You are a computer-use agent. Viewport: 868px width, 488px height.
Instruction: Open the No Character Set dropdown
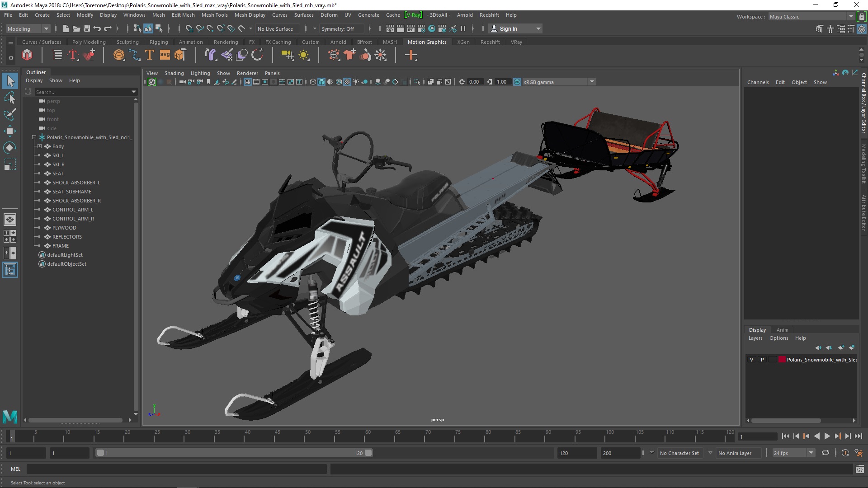[x=679, y=453]
